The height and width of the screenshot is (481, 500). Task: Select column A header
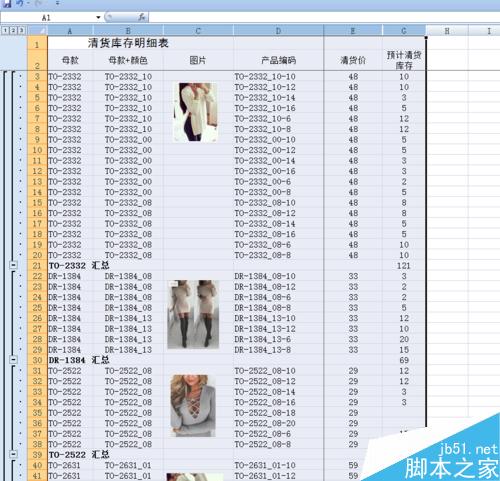70,31
